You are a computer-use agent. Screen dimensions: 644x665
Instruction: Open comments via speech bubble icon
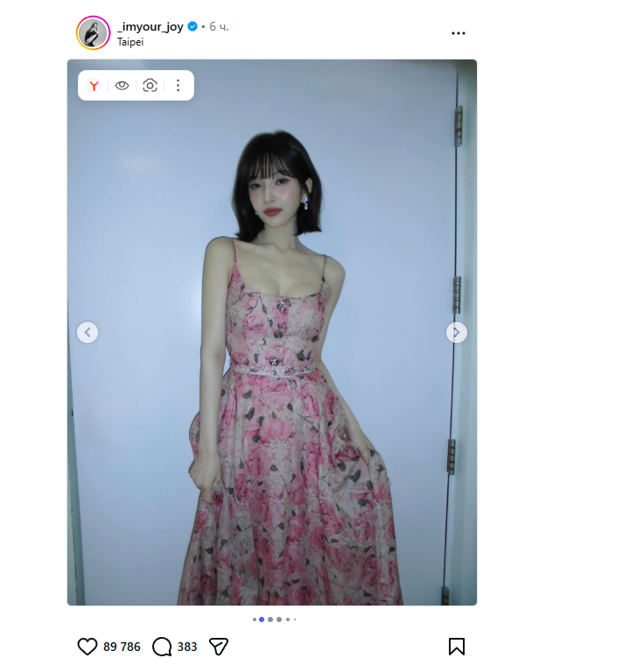(x=162, y=647)
